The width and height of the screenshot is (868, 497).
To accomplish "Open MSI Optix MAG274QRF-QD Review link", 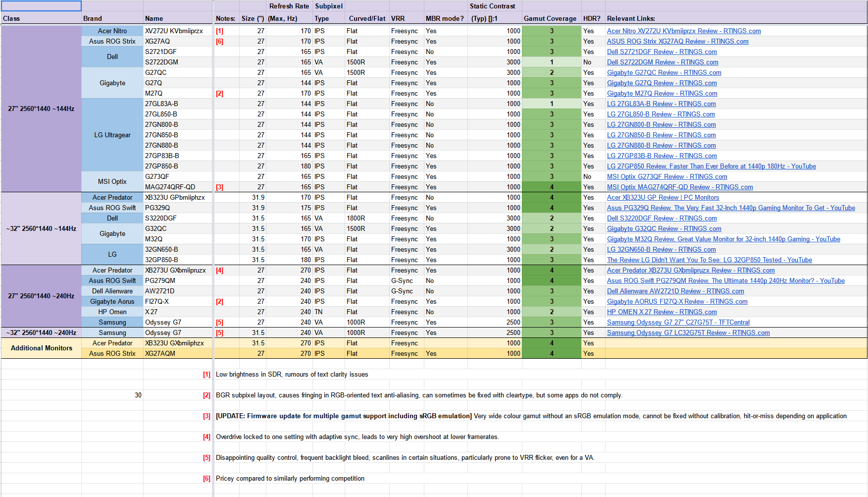I will point(680,187).
